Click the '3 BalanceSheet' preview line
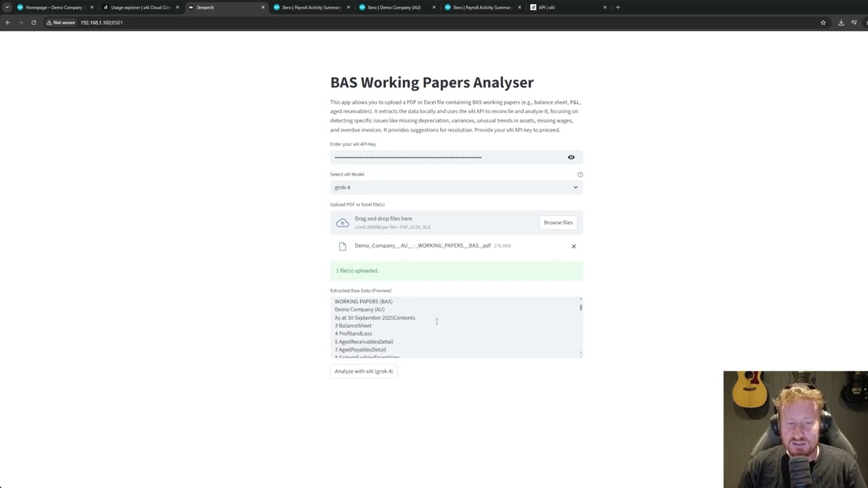Image resolution: width=868 pixels, height=488 pixels. 353,325
